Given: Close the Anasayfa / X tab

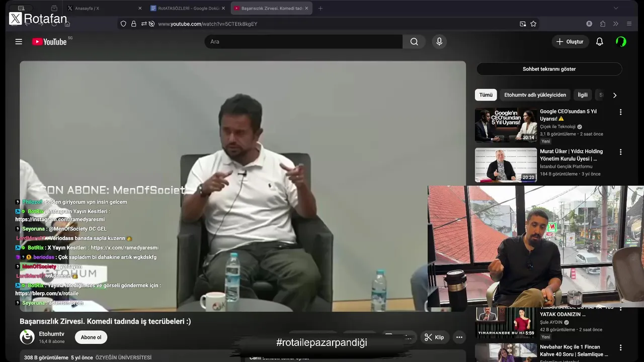Looking at the screenshot, I should pos(139,8).
